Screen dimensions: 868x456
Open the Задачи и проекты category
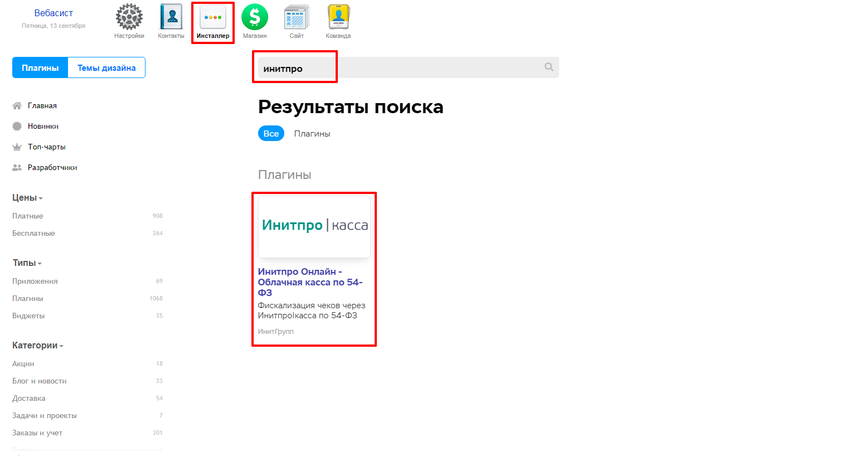pos(45,415)
